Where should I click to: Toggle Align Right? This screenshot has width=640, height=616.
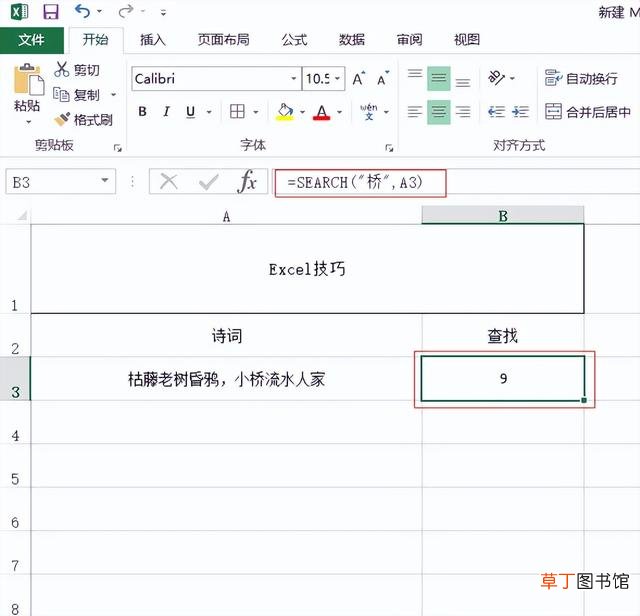[x=463, y=112]
